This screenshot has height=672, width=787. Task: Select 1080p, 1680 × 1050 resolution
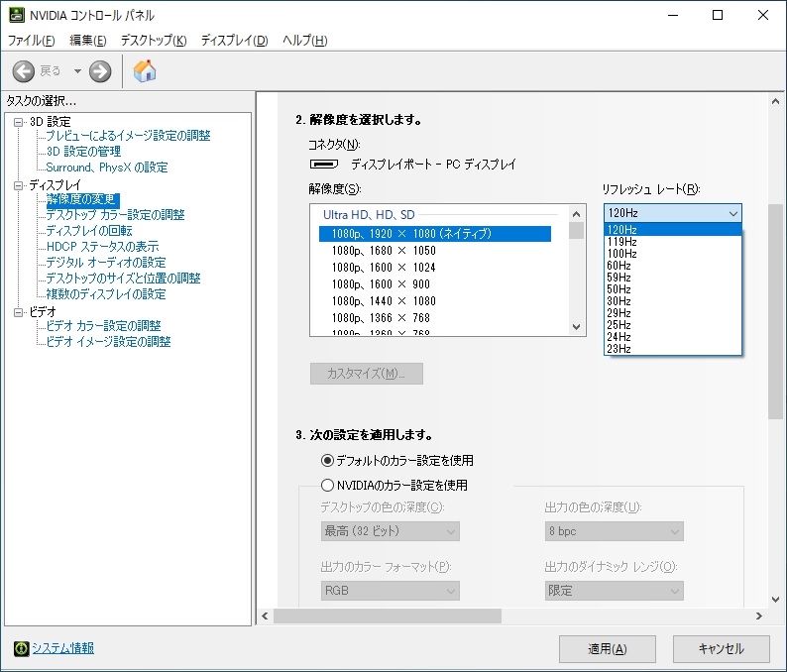tap(435, 251)
